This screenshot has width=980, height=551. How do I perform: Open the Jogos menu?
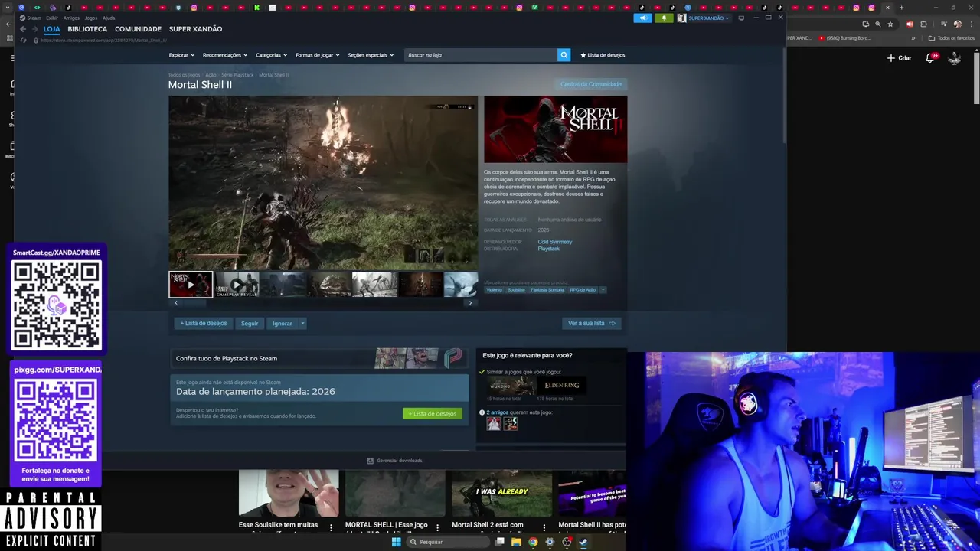[x=91, y=18]
